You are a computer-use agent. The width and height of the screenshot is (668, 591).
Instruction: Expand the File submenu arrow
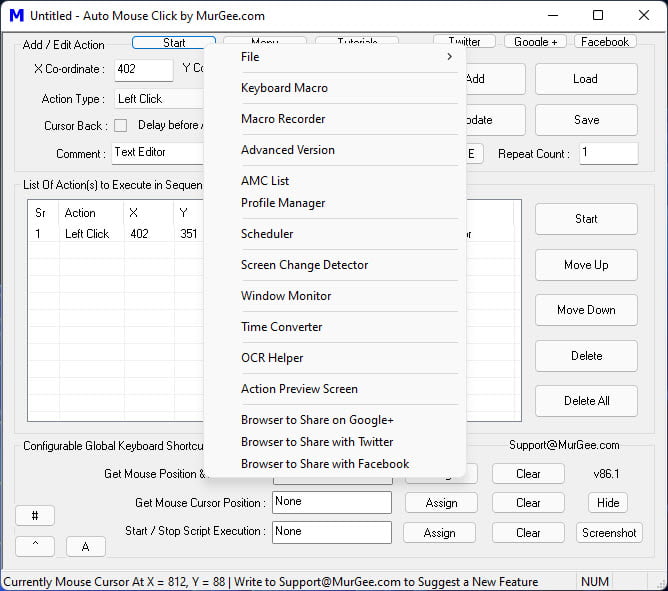449,57
